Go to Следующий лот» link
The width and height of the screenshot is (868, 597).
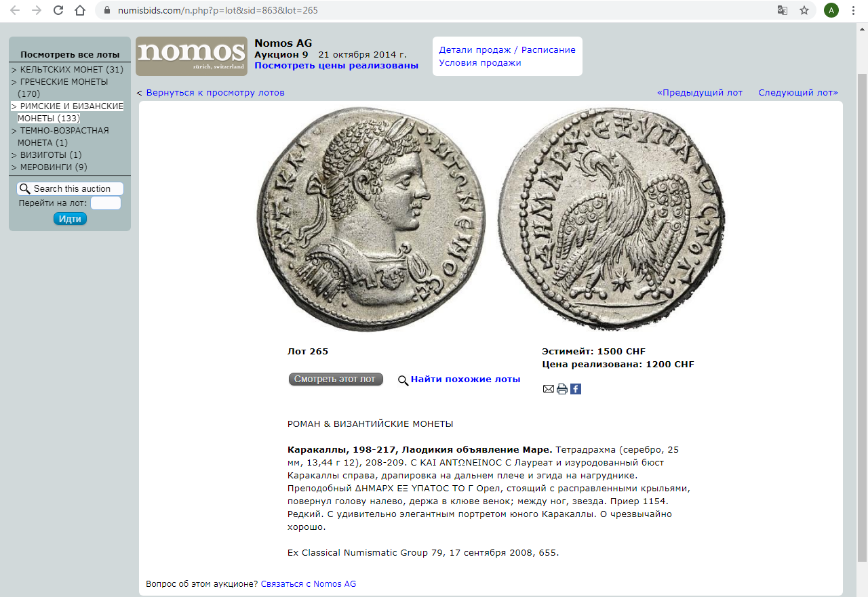798,93
